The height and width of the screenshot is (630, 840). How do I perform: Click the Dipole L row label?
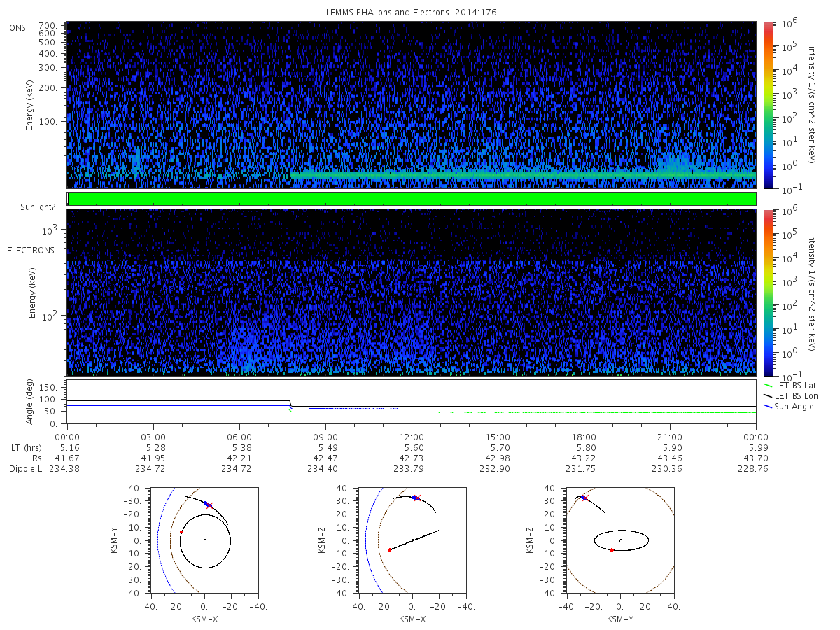25,469
